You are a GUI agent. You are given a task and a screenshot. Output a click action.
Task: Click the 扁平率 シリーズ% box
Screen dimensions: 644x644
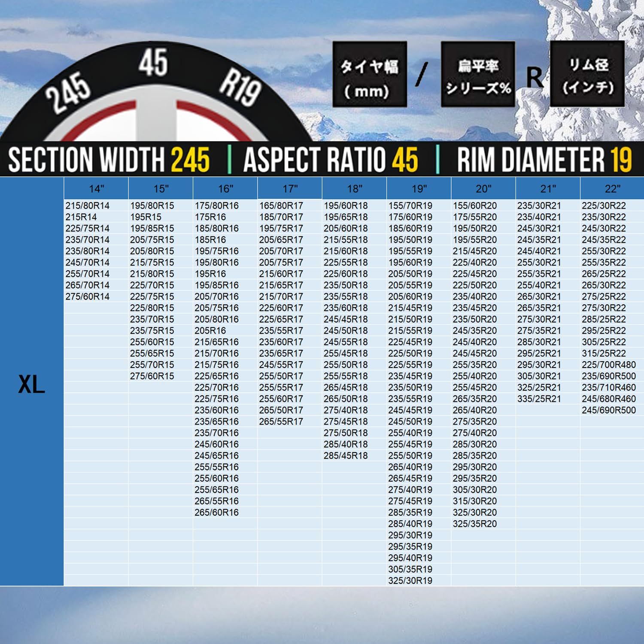click(478, 74)
